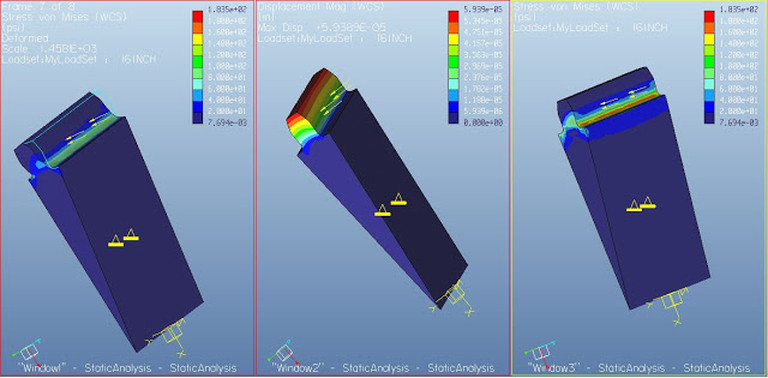The image size is (768, 378).
Task: Select the right constraint triangle in Window2
Action: point(398,199)
